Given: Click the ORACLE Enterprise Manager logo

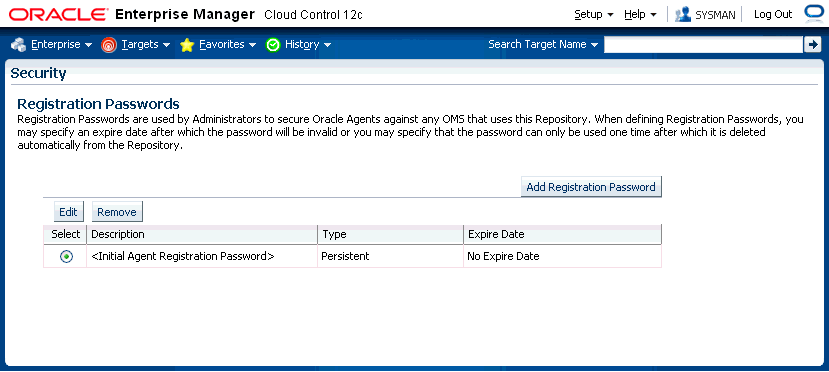Looking at the screenshot, I should tap(132, 14).
